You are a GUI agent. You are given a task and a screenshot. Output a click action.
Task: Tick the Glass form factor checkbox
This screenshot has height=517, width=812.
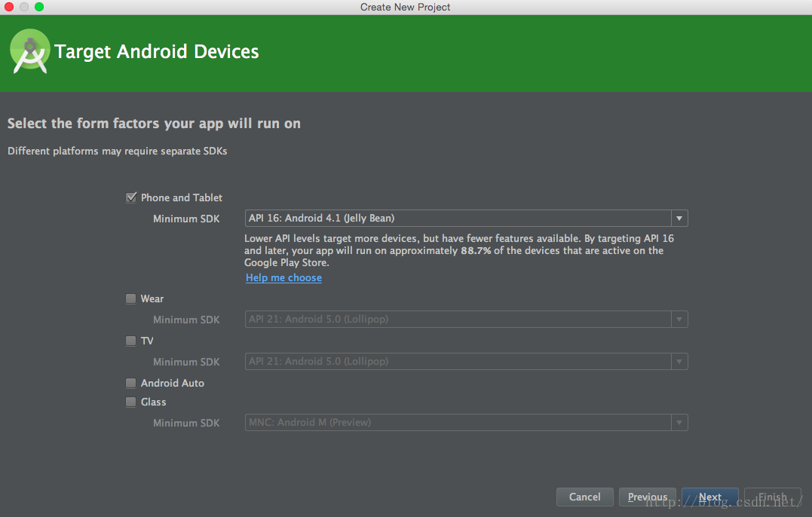131,402
